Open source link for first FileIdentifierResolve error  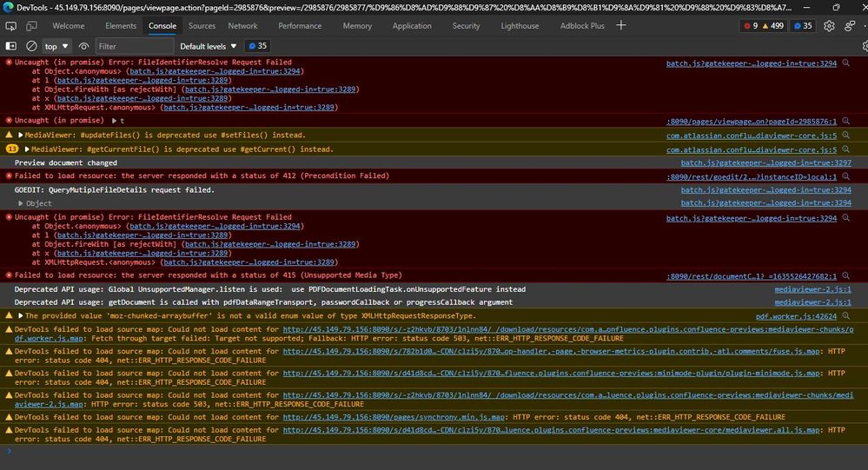[x=752, y=63]
